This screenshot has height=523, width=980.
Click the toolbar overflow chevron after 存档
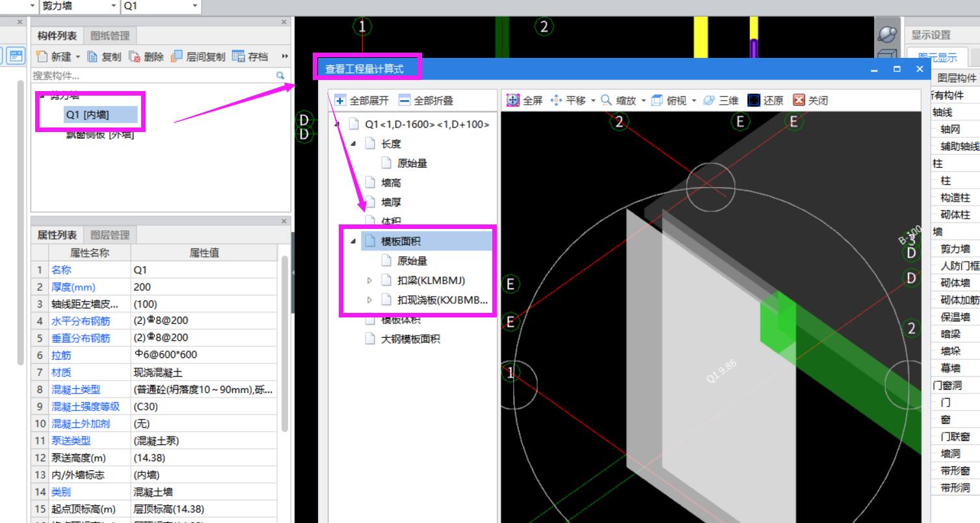[x=284, y=57]
